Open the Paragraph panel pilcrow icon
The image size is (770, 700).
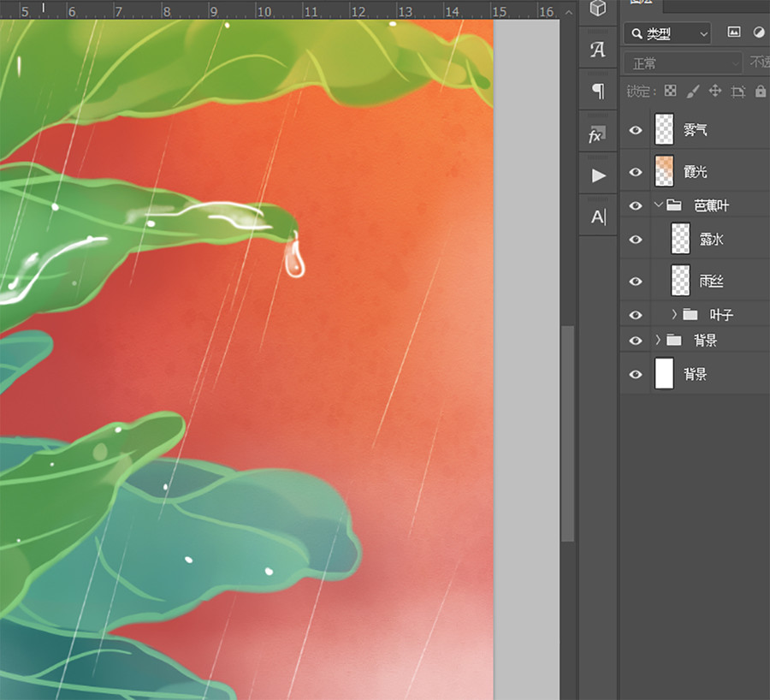[x=598, y=91]
